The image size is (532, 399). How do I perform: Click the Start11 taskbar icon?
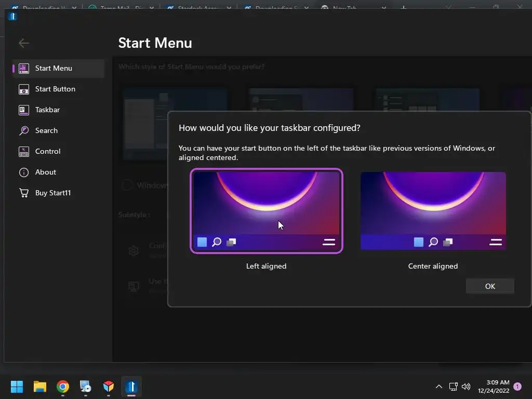coord(131,387)
